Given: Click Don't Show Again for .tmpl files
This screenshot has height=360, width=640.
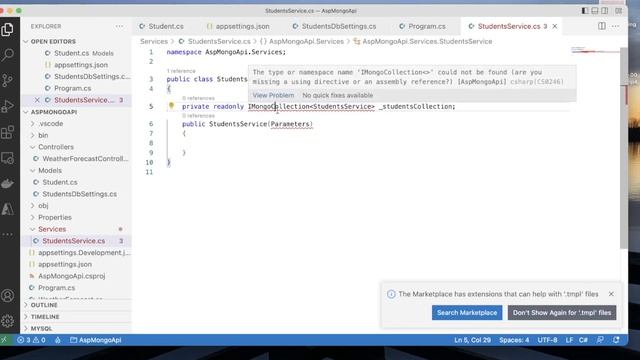Looking at the screenshot, I should point(562,313).
